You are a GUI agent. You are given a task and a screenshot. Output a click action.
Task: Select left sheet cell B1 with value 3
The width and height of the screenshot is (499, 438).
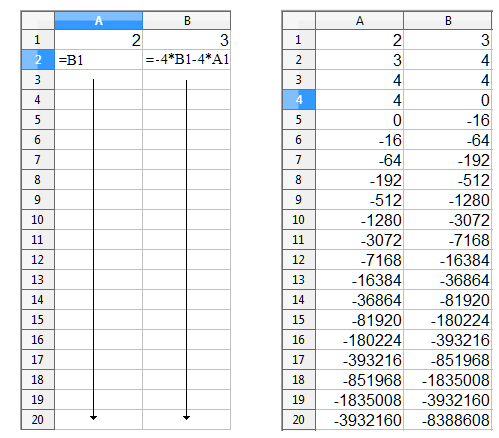click(x=187, y=40)
